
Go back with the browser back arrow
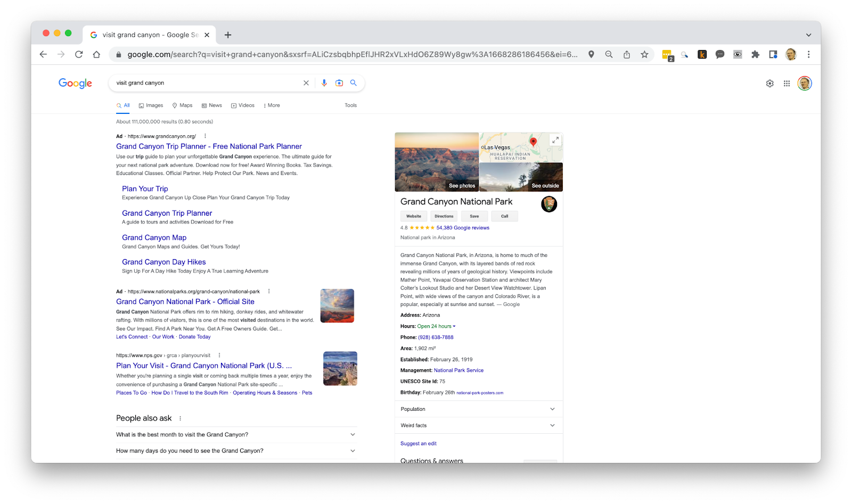click(43, 54)
